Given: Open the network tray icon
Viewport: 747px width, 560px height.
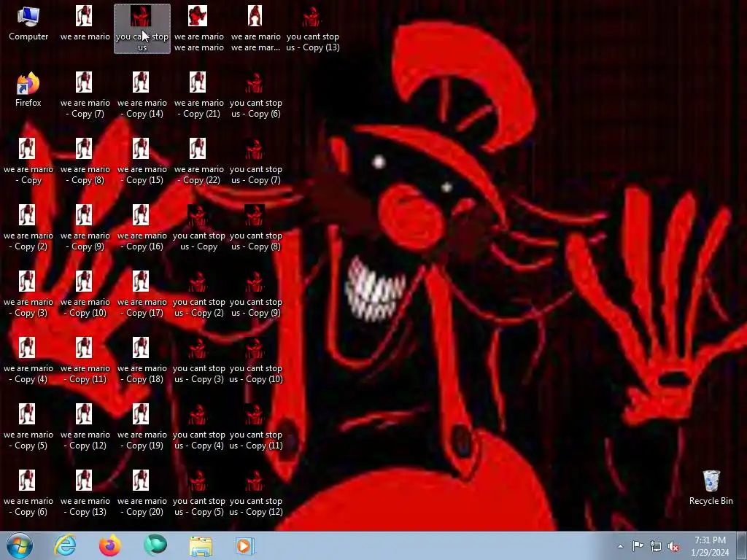Looking at the screenshot, I should [656, 546].
